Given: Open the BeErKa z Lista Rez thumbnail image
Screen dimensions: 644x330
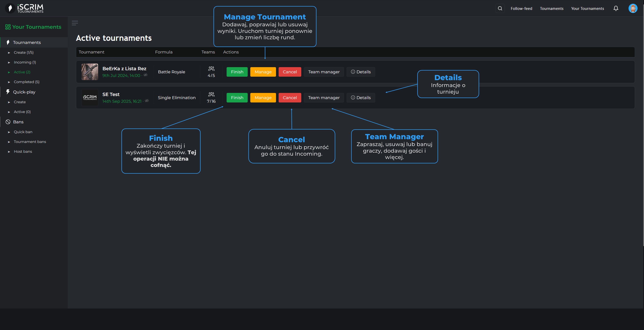Looking at the screenshot, I should point(90,72).
